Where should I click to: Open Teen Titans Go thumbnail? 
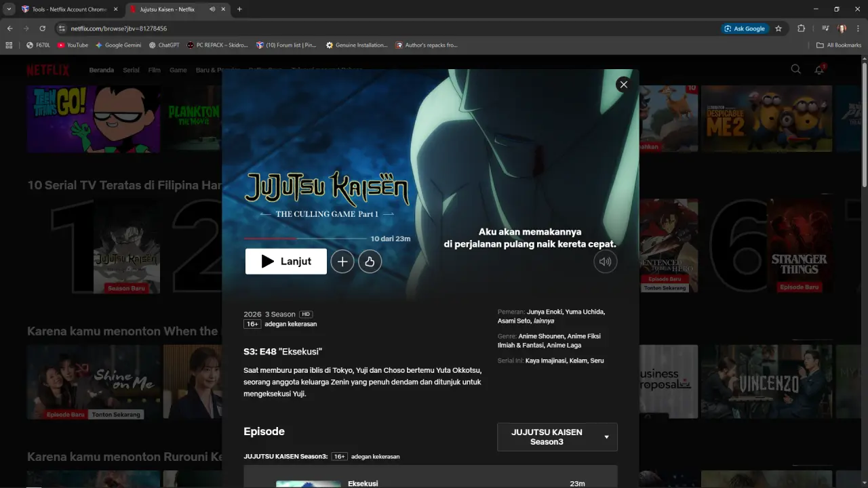pyautogui.click(x=94, y=119)
